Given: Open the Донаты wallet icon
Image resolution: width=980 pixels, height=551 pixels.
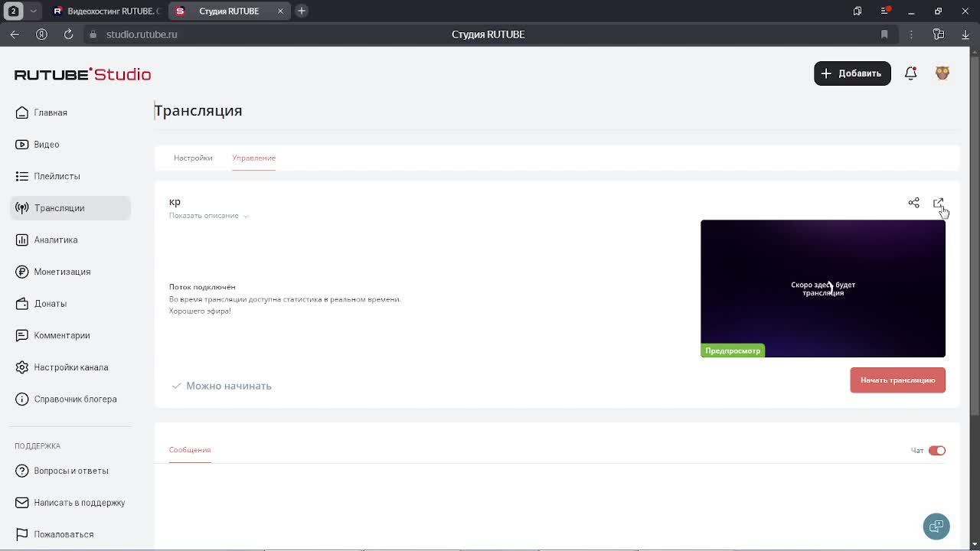Looking at the screenshot, I should tap(21, 304).
